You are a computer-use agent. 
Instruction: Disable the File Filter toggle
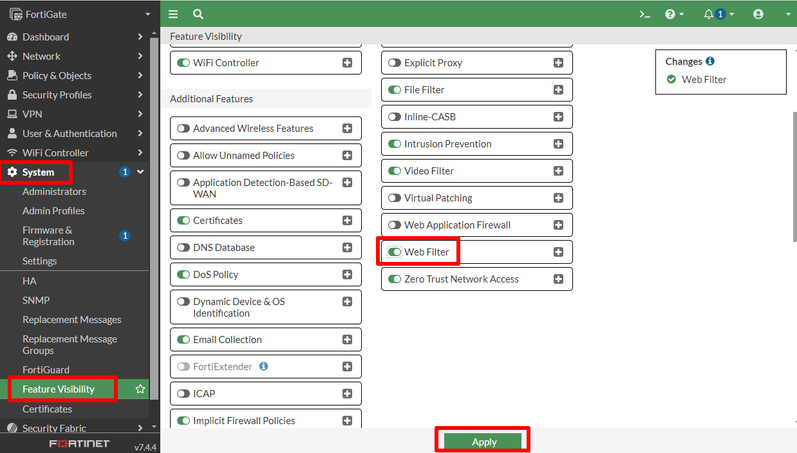394,89
